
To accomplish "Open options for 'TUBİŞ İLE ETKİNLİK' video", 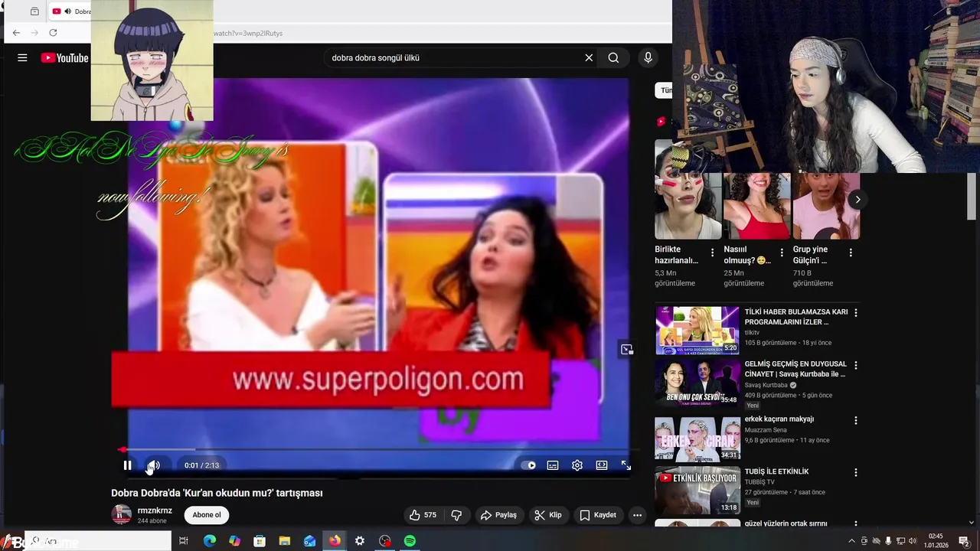I will pyautogui.click(x=856, y=473).
